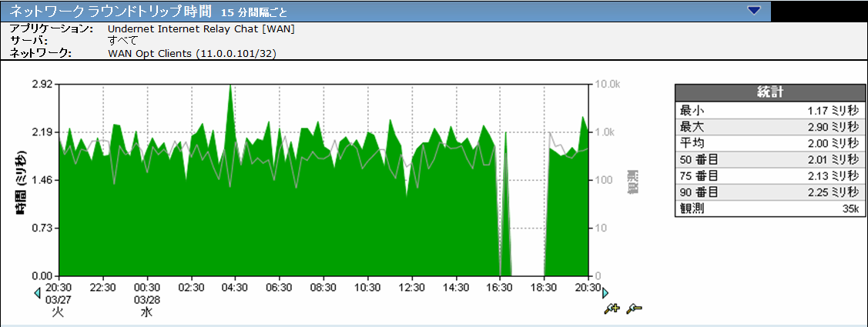Click the 観測 value 35k

[x=851, y=209]
